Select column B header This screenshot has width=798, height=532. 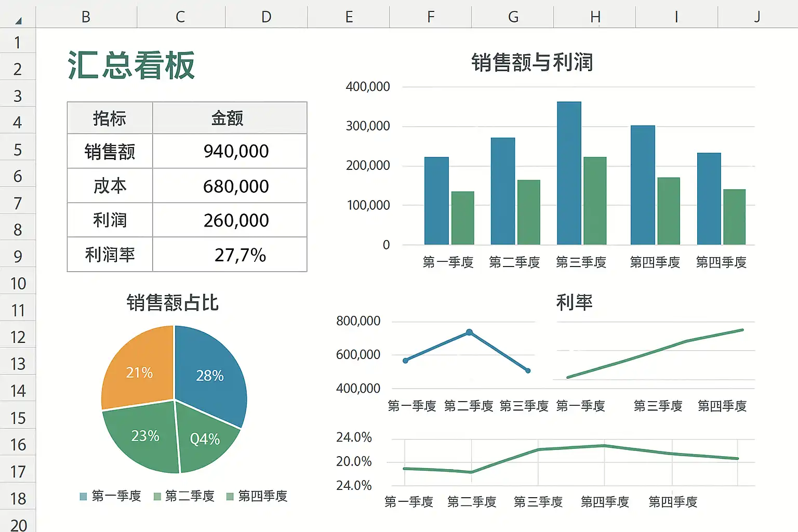click(x=86, y=17)
